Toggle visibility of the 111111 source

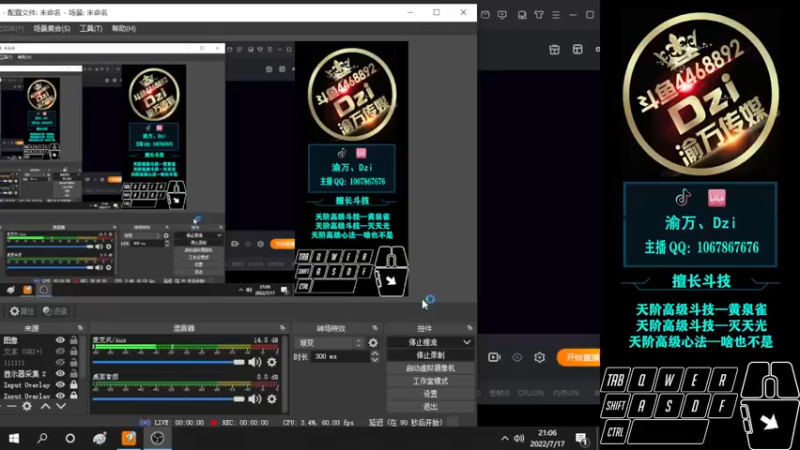(60, 362)
